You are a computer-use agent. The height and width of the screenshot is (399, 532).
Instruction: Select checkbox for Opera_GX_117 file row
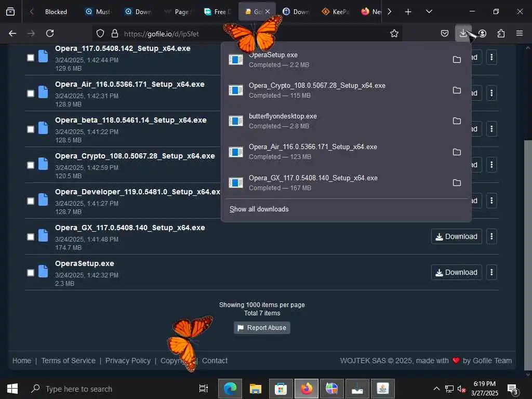(x=31, y=237)
